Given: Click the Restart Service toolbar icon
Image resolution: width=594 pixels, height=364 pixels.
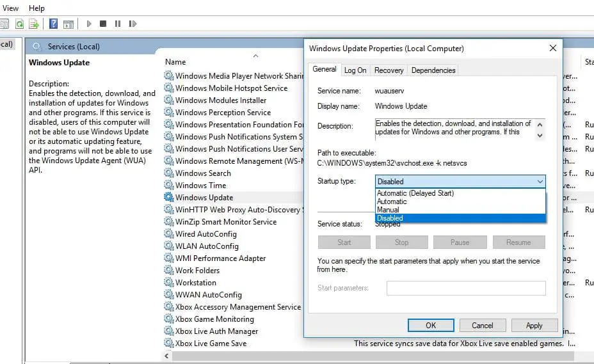Looking at the screenshot, I should (x=132, y=24).
